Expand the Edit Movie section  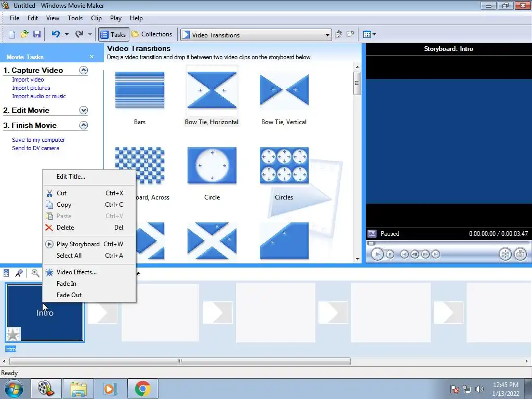(x=84, y=110)
